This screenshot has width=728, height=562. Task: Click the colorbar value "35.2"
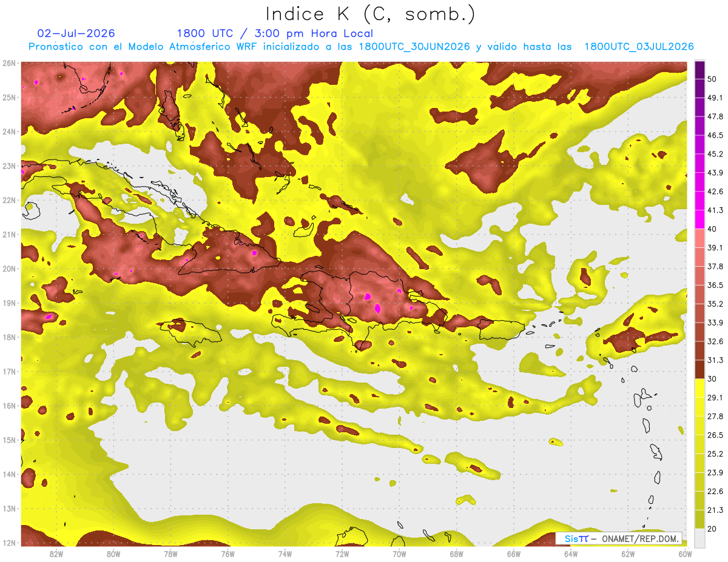(716, 304)
